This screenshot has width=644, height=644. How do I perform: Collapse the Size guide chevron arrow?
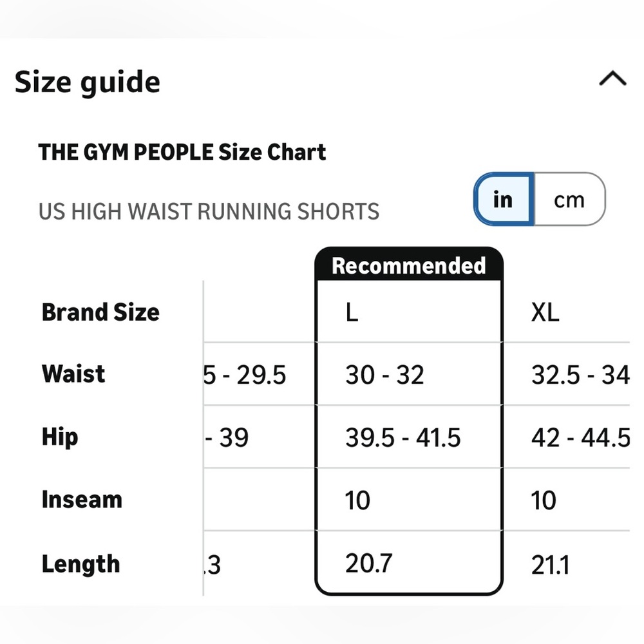click(x=612, y=78)
